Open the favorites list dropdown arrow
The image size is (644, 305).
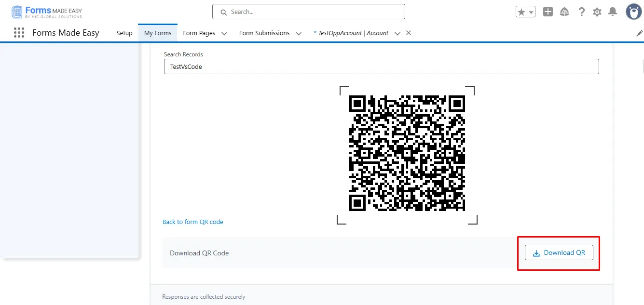[531, 12]
